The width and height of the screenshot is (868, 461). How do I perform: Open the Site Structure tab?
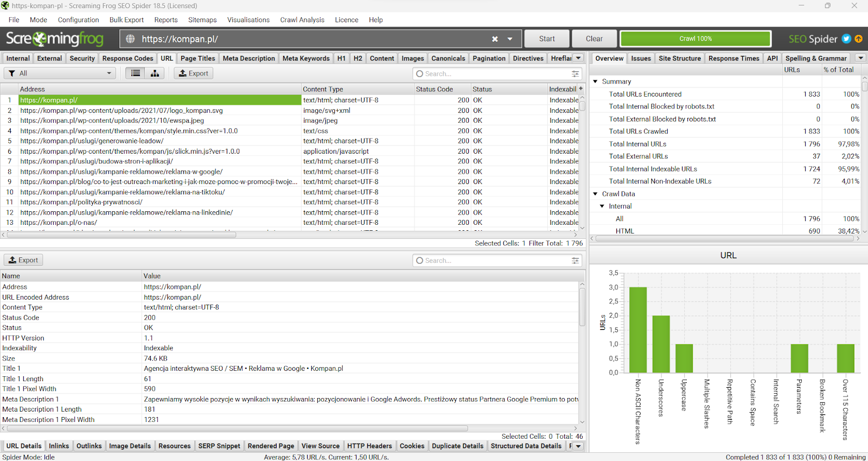[680, 58]
